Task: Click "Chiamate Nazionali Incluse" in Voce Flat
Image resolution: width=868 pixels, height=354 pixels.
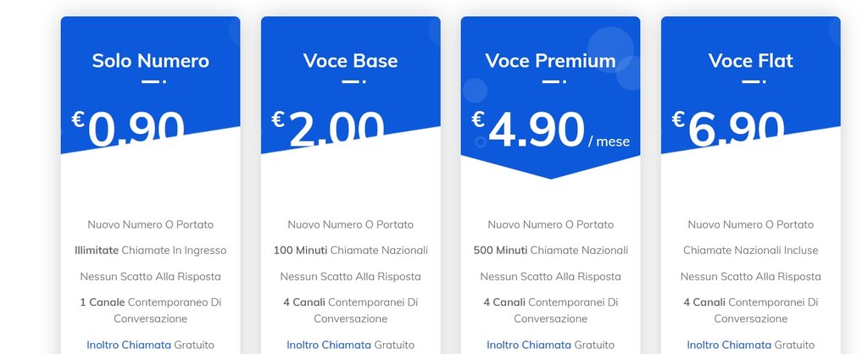Action: point(750,251)
